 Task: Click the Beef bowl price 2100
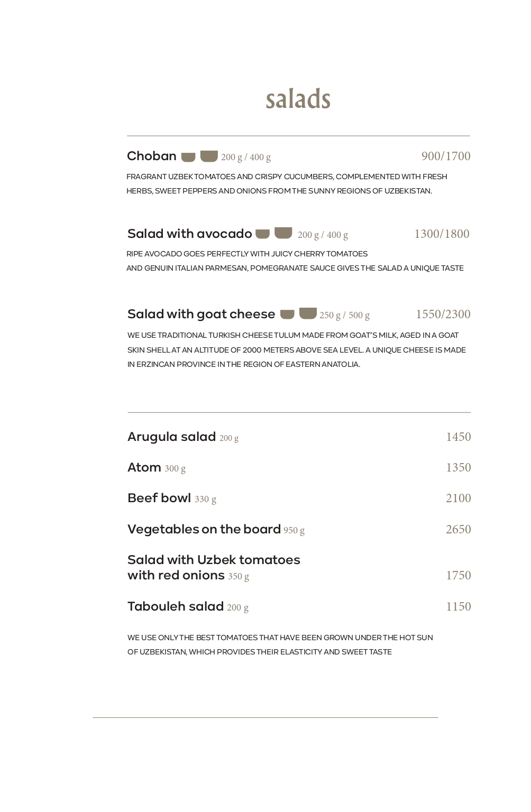[458, 498]
